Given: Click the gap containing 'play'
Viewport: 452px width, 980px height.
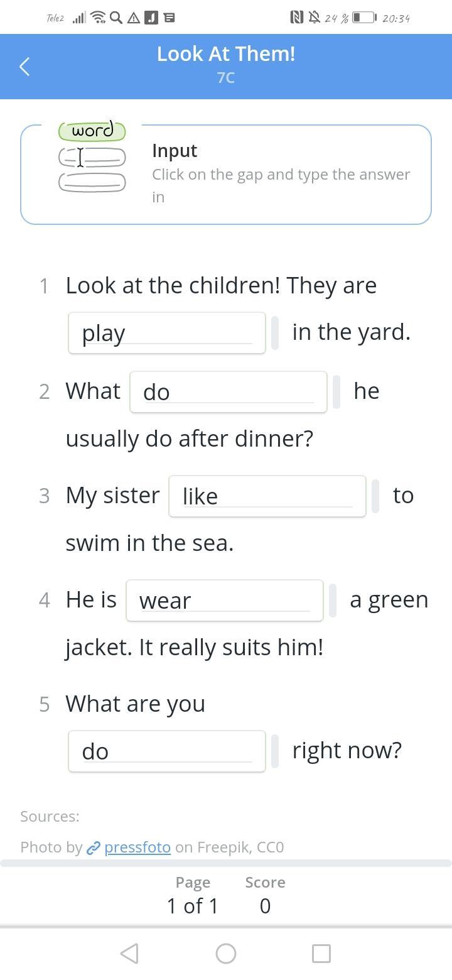Looking at the screenshot, I should coord(166,333).
